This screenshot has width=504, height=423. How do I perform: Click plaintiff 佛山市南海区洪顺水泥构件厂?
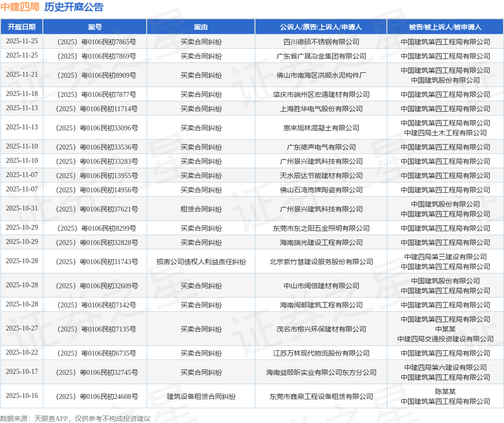click(x=321, y=75)
